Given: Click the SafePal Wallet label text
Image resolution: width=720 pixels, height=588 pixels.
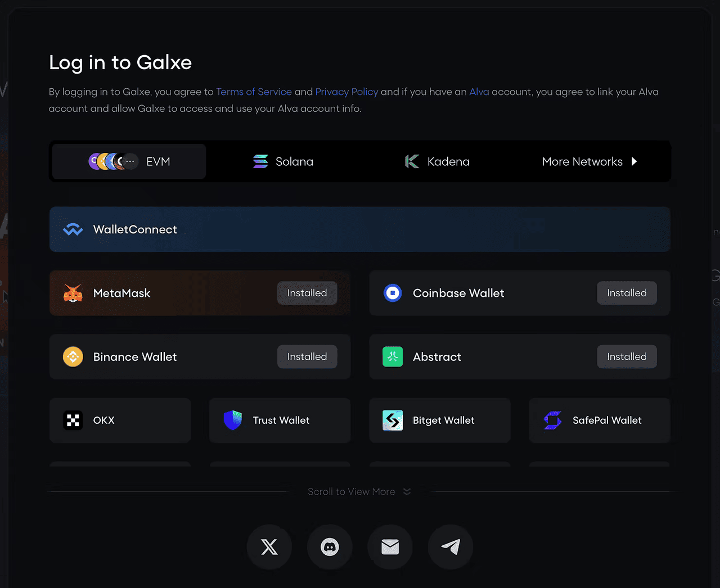Looking at the screenshot, I should pos(607,420).
